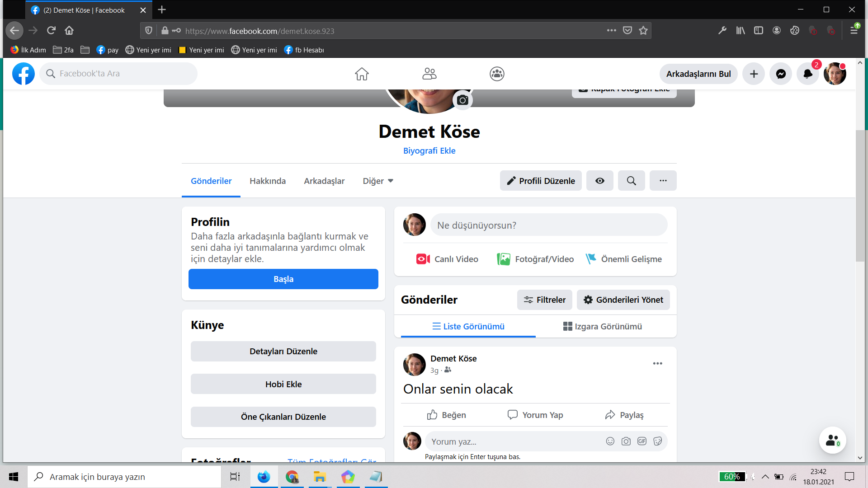Click the Biyografi Ekle link
This screenshot has height=488, width=868.
(x=429, y=151)
